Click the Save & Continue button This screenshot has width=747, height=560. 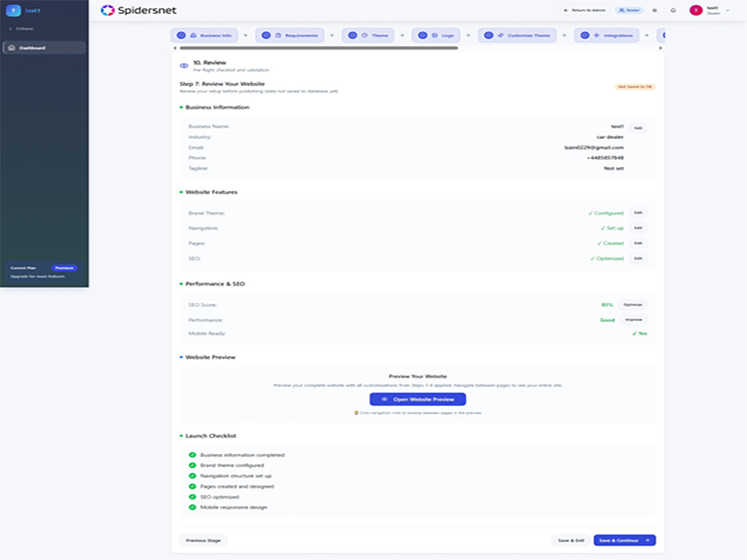(x=624, y=541)
